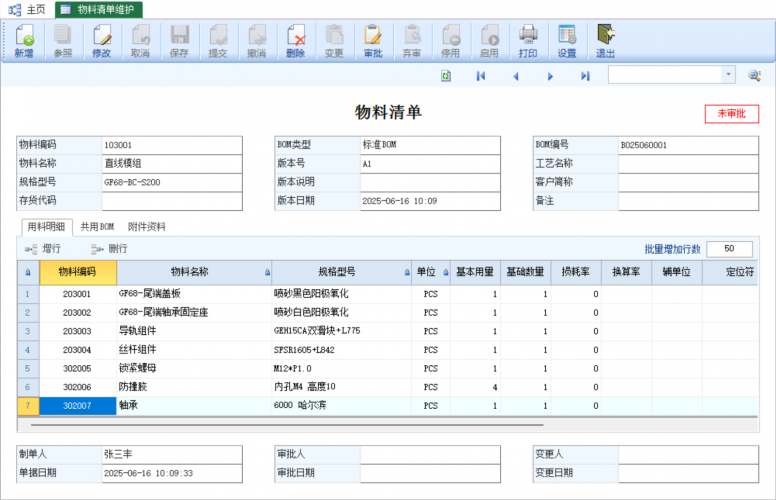Jump to the last record arrow

point(585,75)
